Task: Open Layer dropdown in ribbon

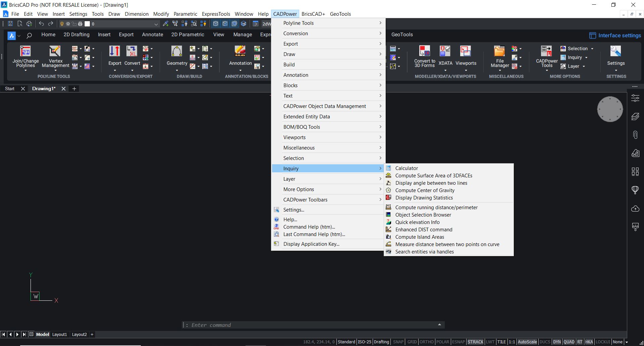Action: point(573,66)
